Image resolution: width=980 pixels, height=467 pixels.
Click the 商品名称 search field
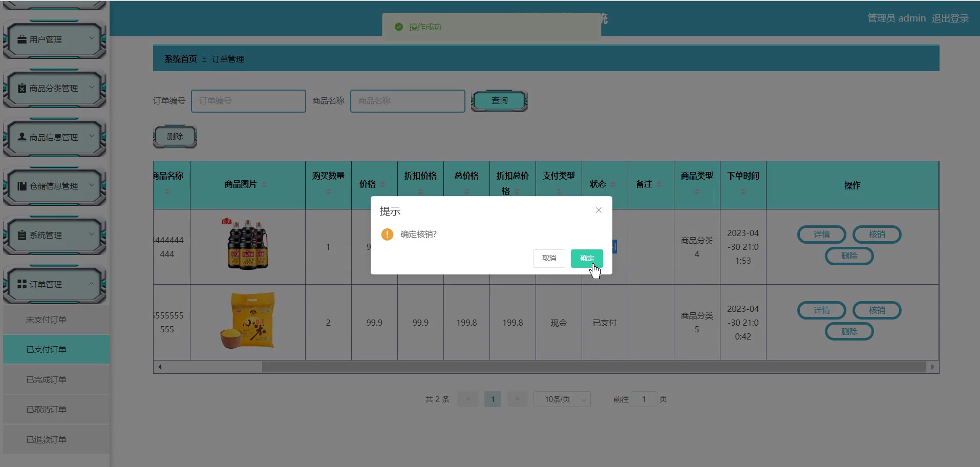pos(408,101)
